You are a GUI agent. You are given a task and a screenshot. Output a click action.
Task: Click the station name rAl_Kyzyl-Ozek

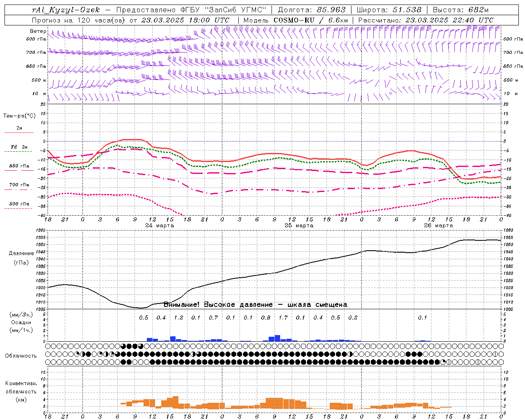66,10
